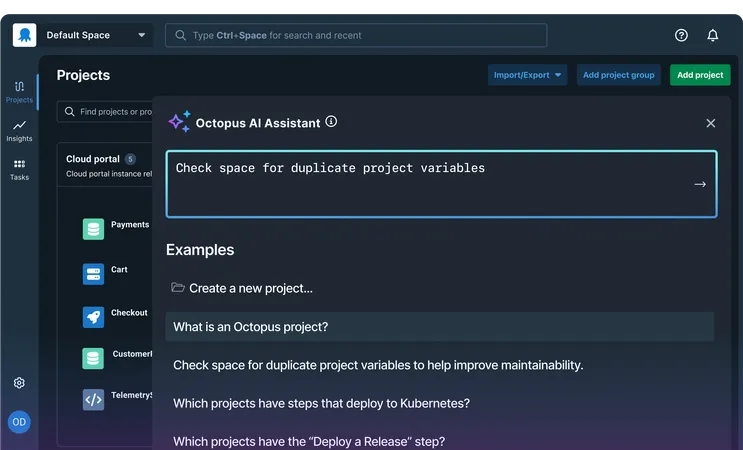This screenshot has height=450, width=743.
Task: Open Tasks in the sidebar
Action: [19, 169]
